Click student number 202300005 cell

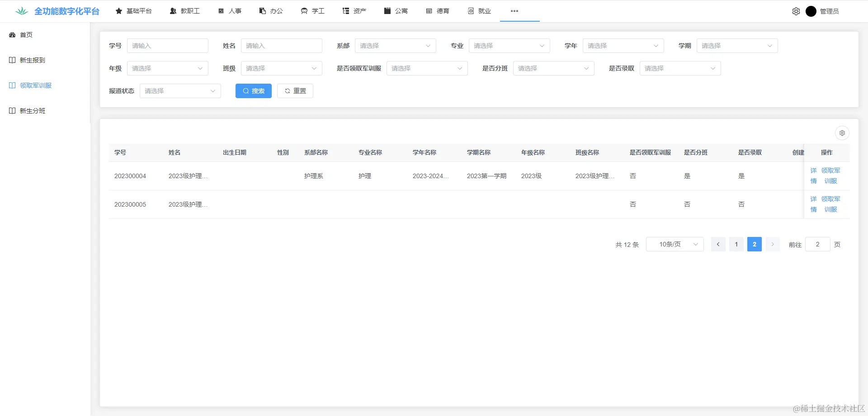coord(130,204)
